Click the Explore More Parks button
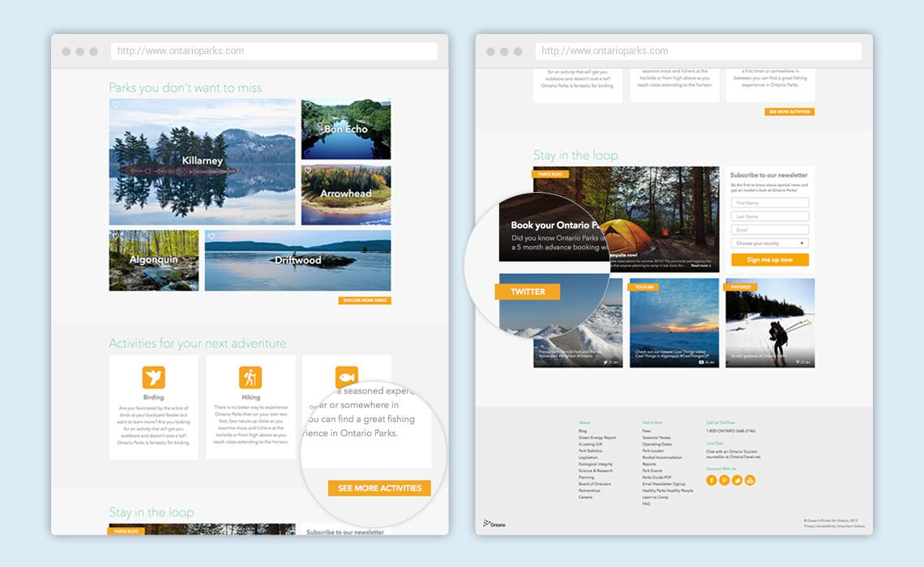 click(x=365, y=301)
